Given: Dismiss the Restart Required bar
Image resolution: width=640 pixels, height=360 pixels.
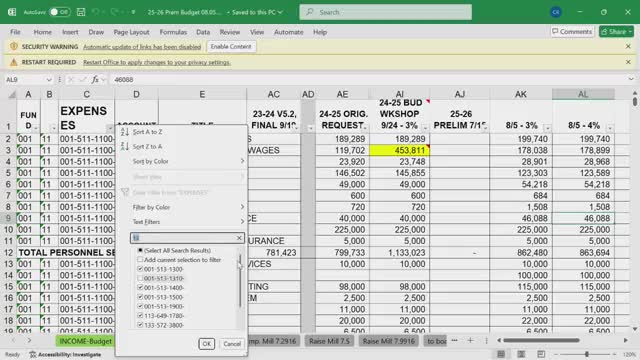Looking at the screenshot, I should coord(628,62).
